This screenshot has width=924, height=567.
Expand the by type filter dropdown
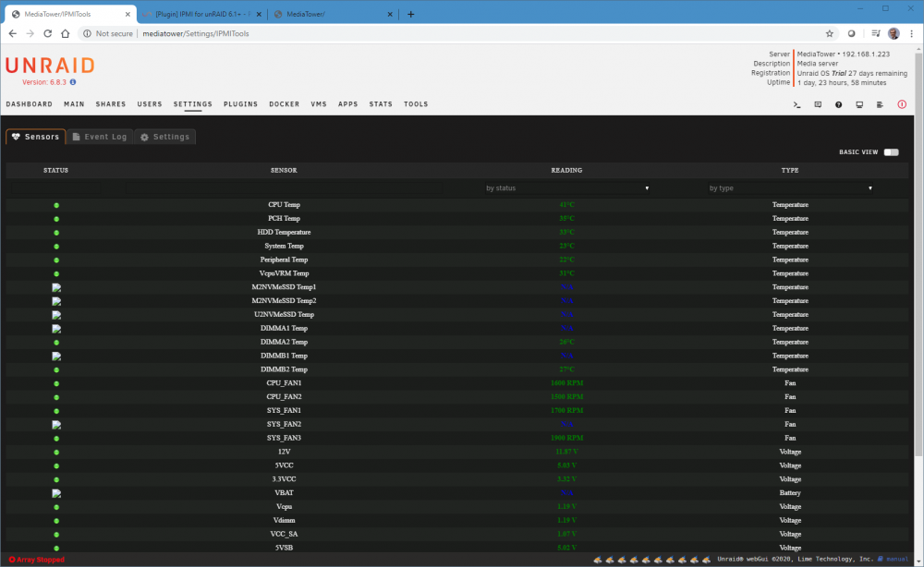pos(790,188)
